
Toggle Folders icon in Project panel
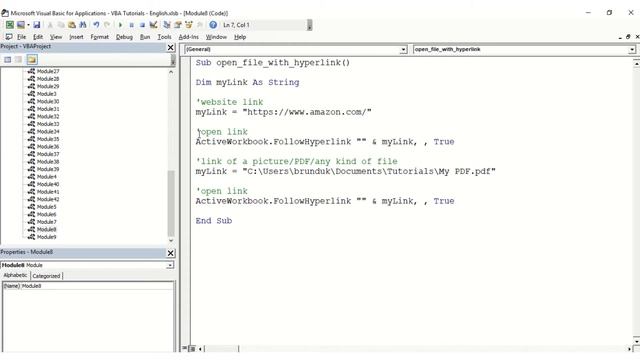coord(32,60)
